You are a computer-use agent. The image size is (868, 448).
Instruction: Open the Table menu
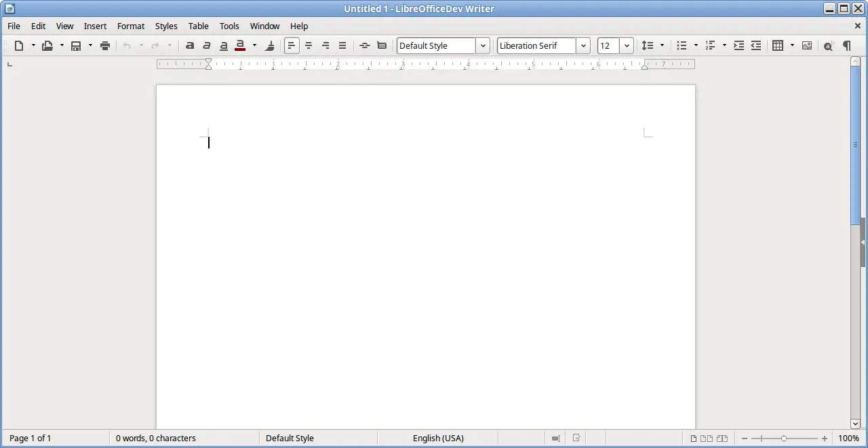pos(199,26)
